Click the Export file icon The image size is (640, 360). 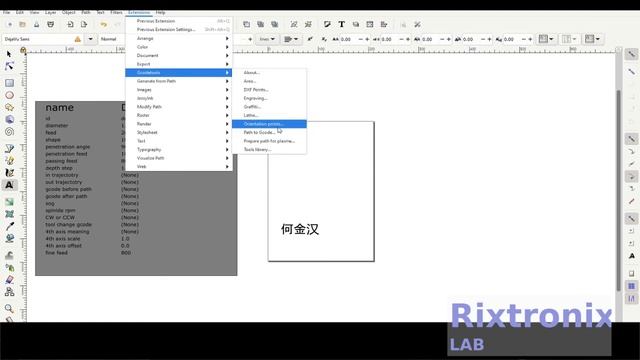click(x=84, y=24)
